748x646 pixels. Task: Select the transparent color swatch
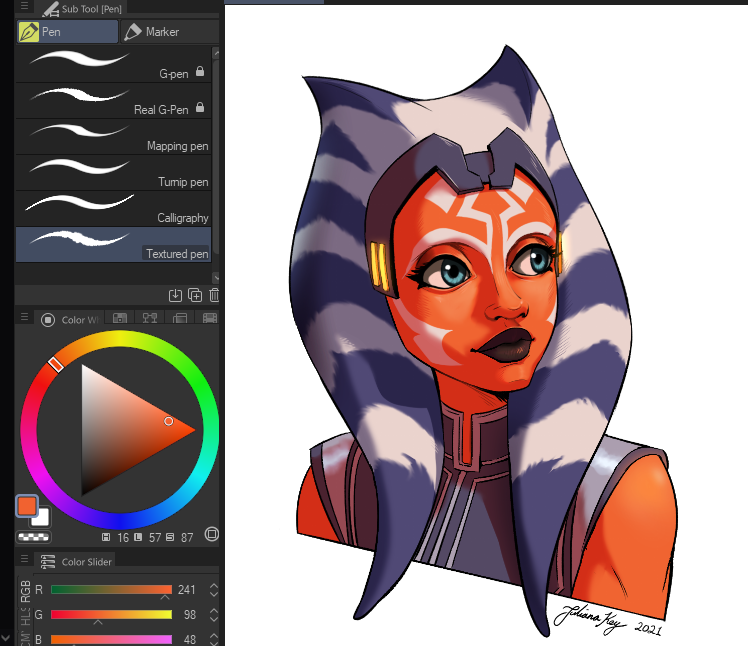click(x=33, y=537)
